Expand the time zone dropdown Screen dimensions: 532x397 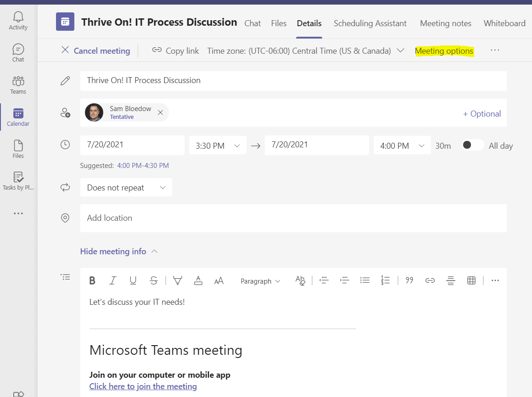pyautogui.click(x=400, y=50)
